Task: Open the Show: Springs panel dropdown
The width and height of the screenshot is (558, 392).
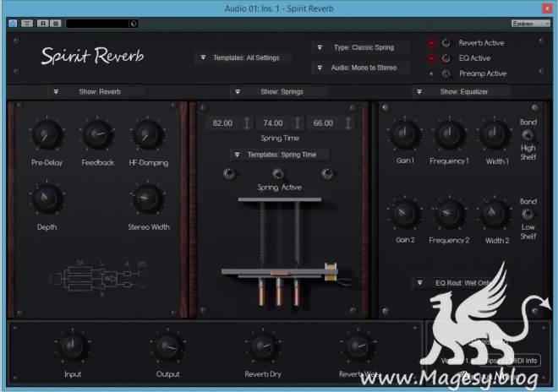Action: pyautogui.click(x=279, y=92)
